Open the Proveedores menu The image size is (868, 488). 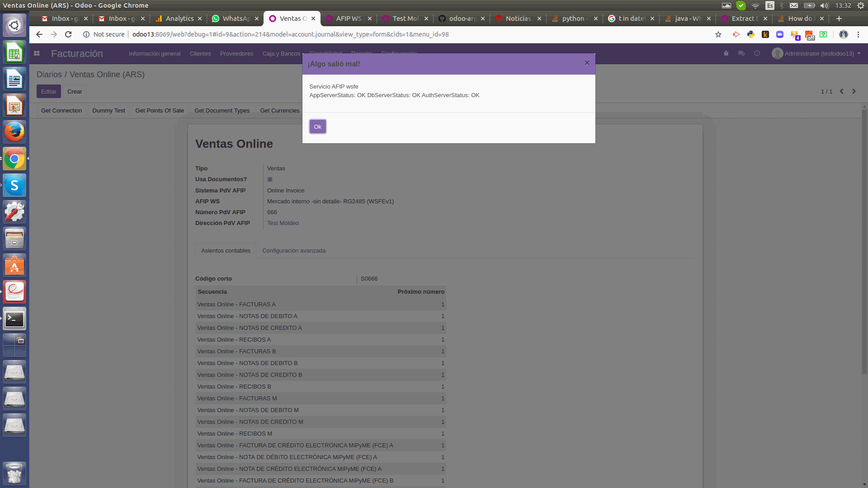pyautogui.click(x=236, y=53)
